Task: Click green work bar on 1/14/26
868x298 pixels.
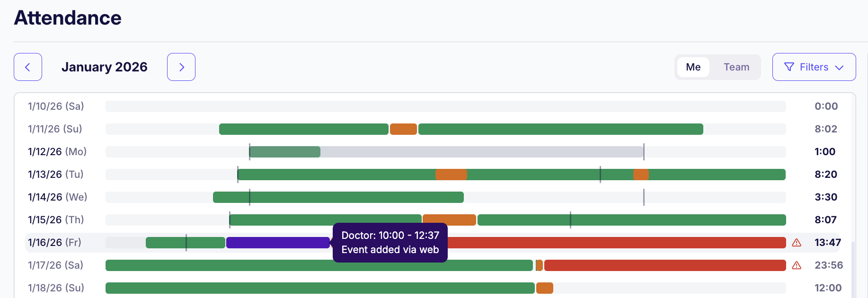Action: point(338,197)
